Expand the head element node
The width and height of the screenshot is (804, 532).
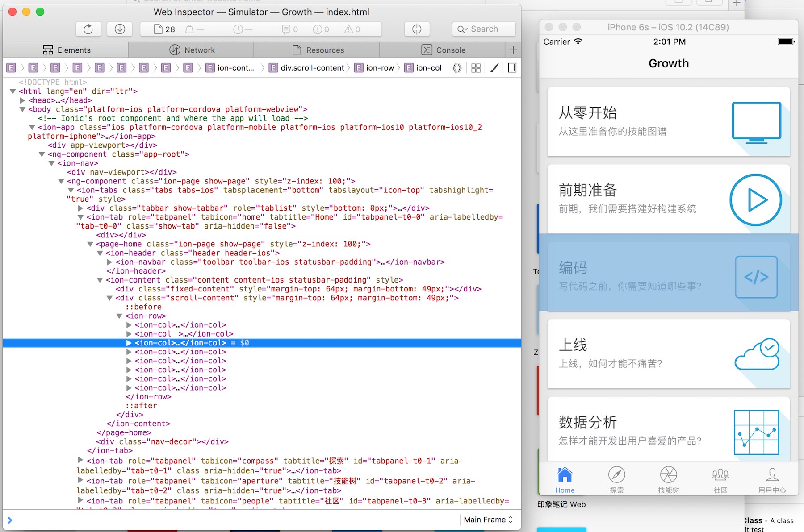click(22, 100)
